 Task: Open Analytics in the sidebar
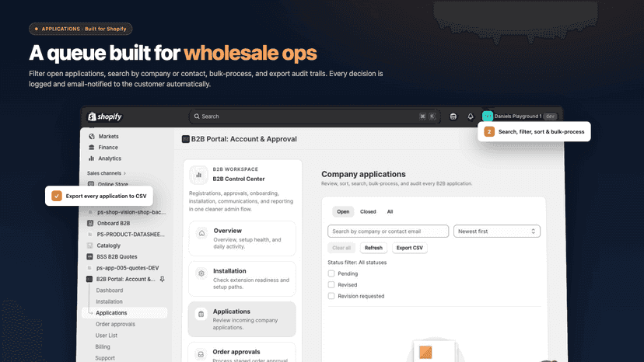coord(110,158)
